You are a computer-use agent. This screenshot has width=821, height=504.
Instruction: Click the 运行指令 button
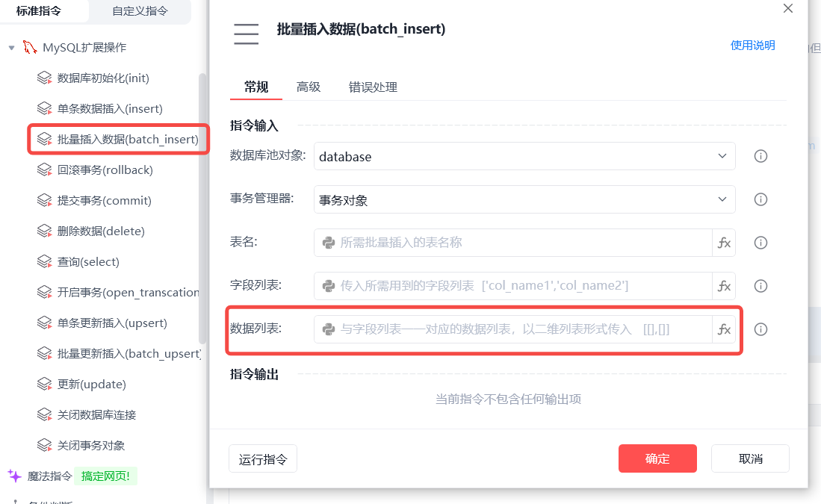tap(263, 459)
